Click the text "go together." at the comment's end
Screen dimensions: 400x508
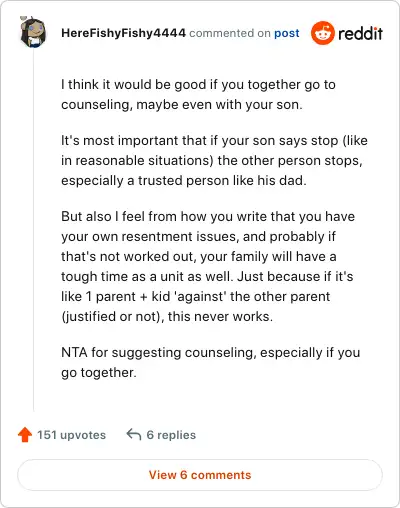click(x=99, y=372)
